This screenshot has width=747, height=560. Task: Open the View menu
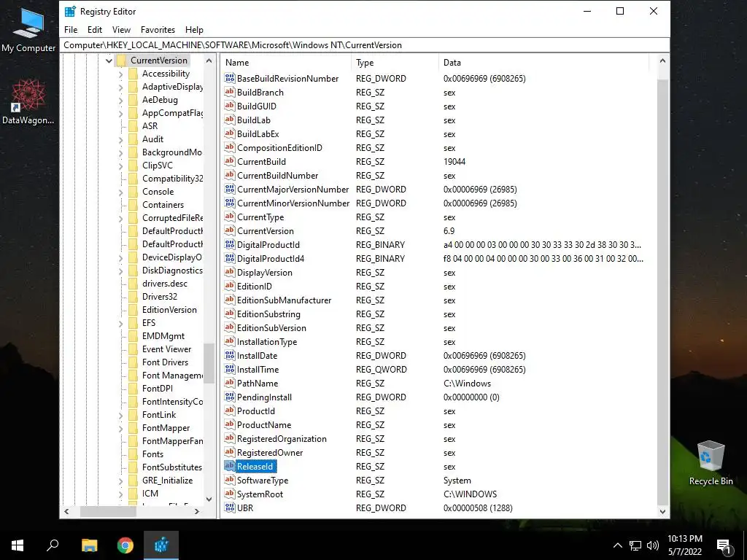pyautogui.click(x=122, y=29)
